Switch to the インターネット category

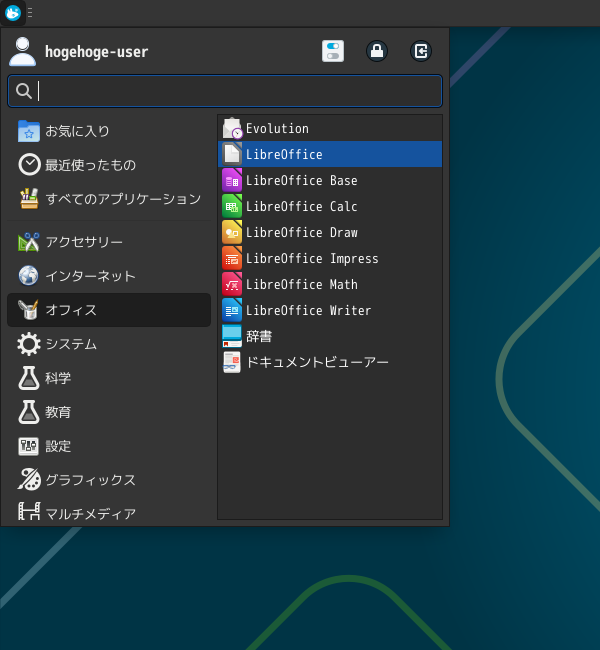coord(90,276)
